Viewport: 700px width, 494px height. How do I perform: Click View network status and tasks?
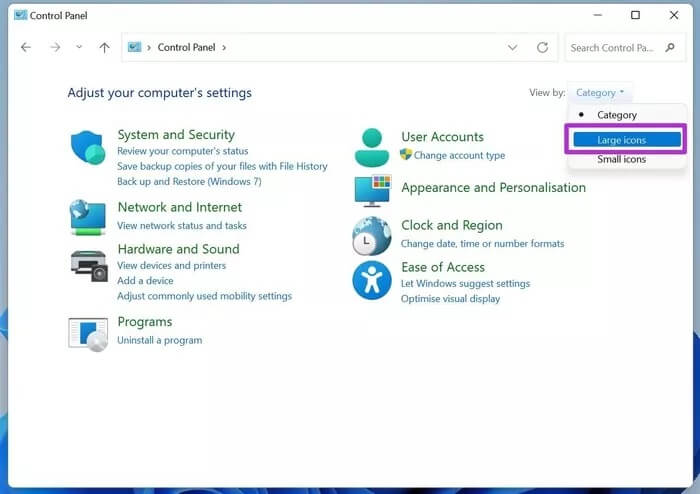[182, 225]
